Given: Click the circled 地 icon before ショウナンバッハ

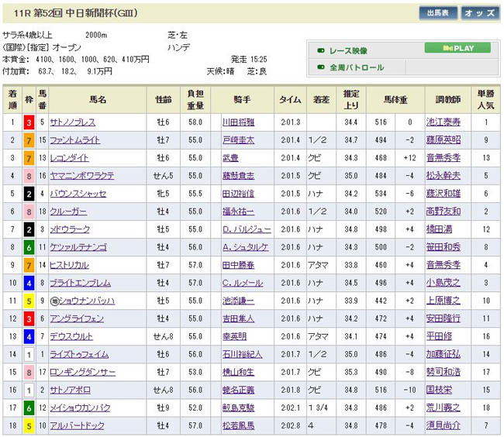Looking at the screenshot, I should point(54,300).
